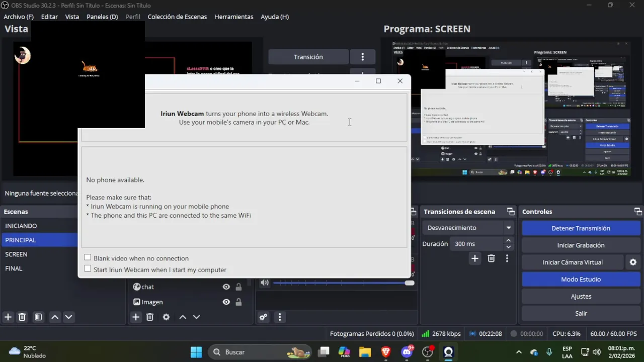This screenshot has width=644, height=362.
Task: Open Colección de Escenas menu
Action: tap(177, 17)
